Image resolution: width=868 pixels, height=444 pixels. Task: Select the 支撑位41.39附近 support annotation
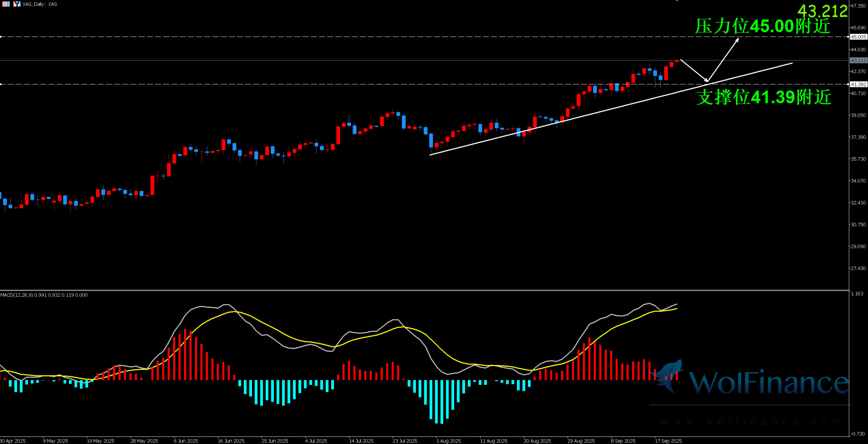764,97
